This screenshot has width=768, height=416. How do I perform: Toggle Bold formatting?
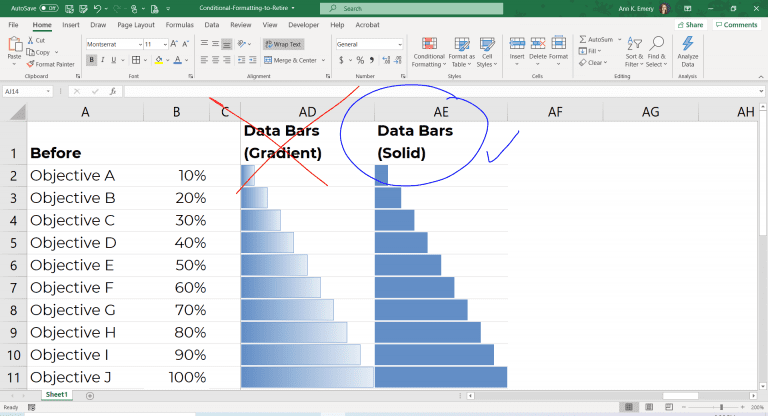coord(91,60)
